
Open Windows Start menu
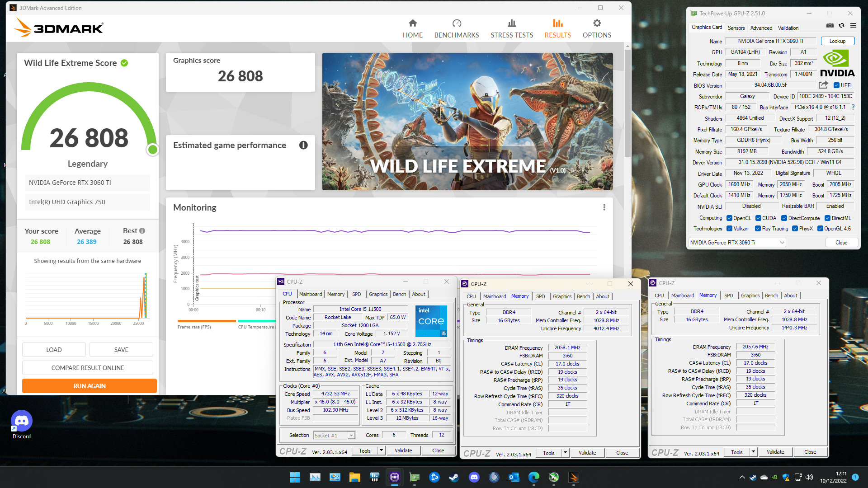[x=295, y=477]
